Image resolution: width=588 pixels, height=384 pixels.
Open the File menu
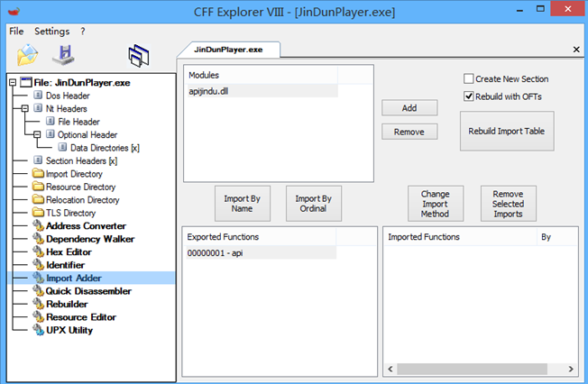pyautogui.click(x=16, y=32)
